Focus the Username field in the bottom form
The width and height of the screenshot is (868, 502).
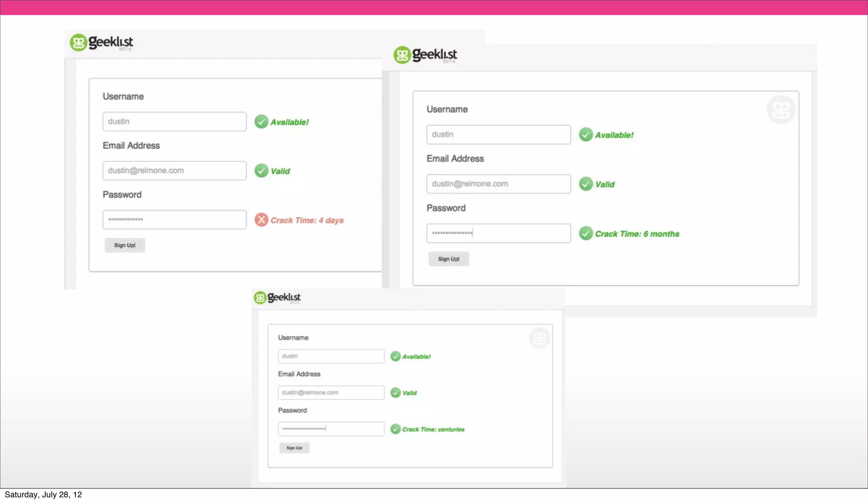point(331,356)
